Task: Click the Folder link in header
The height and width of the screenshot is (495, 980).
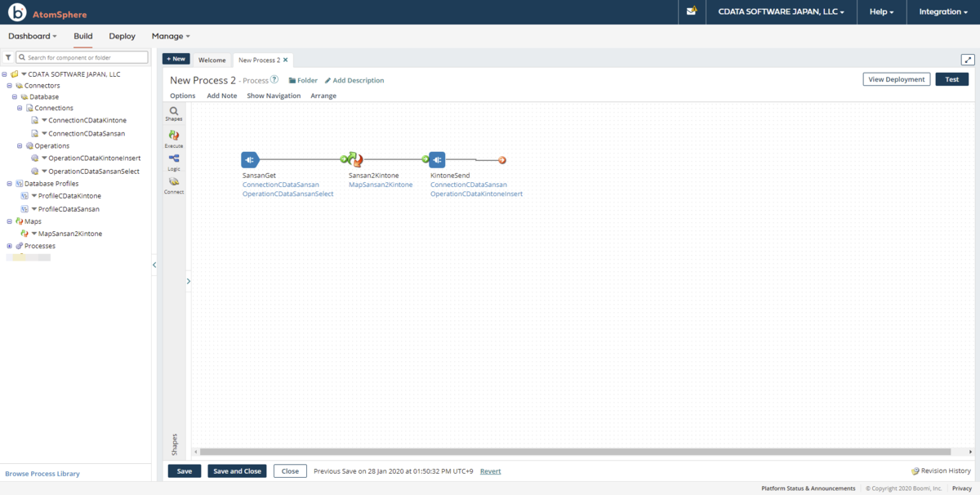Action: point(303,80)
